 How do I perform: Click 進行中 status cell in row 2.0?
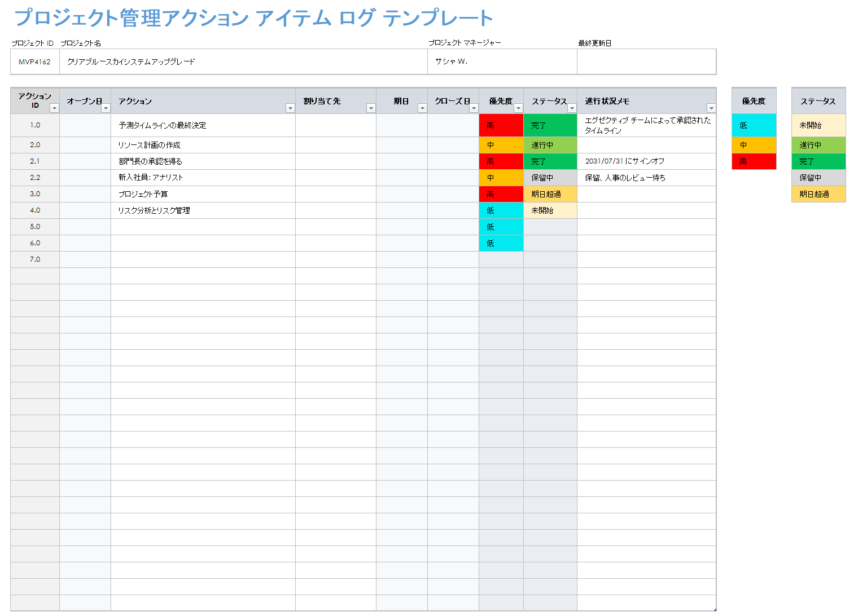pyautogui.click(x=550, y=145)
